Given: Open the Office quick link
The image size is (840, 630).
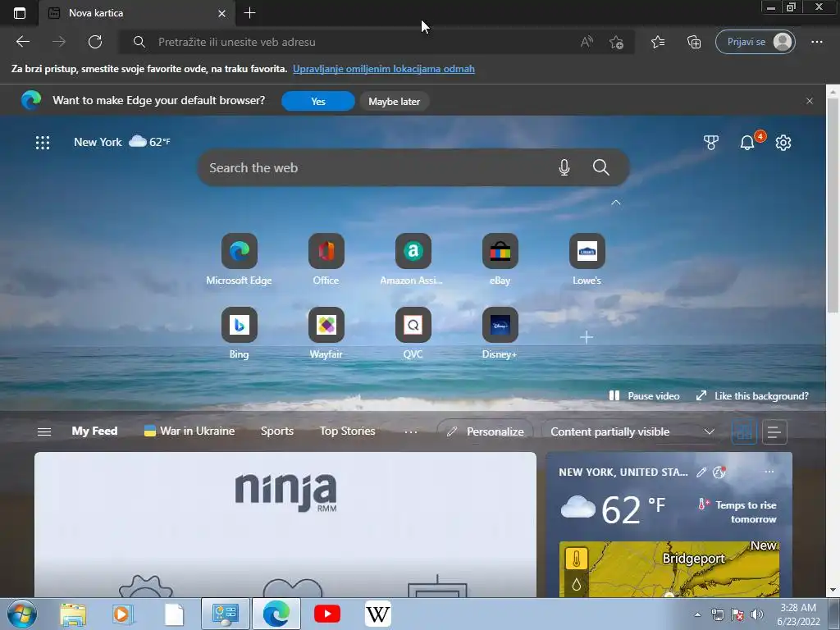Looking at the screenshot, I should pyautogui.click(x=326, y=260).
